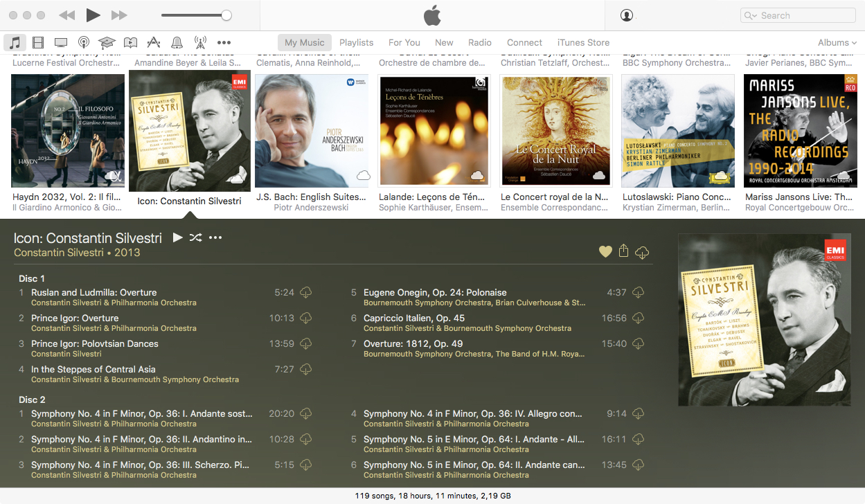Download Ruslan and Ludmilla: Overture from cloud
This screenshot has height=504, width=865.
tap(305, 293)
